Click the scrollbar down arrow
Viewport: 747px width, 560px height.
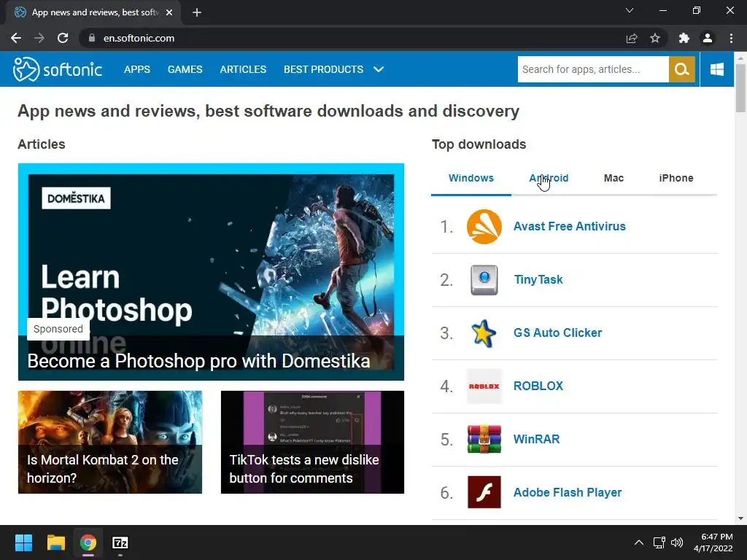click(740, 518)
